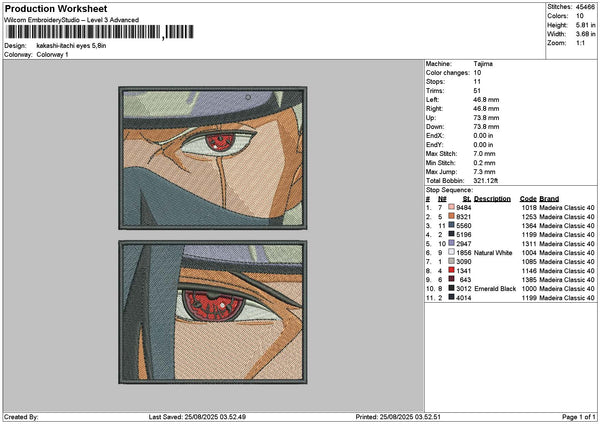Screen dimensions: 600x424
Task: Click the 'Description' column header
Action: click(x=492, y=199)
